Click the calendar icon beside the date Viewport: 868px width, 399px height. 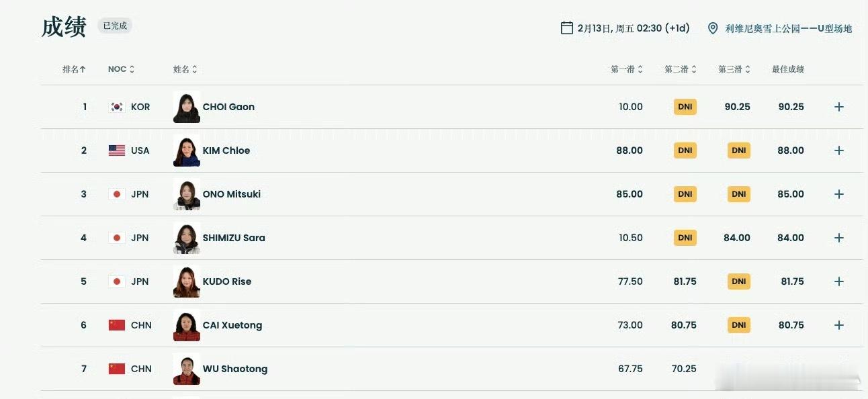[566, 28]
